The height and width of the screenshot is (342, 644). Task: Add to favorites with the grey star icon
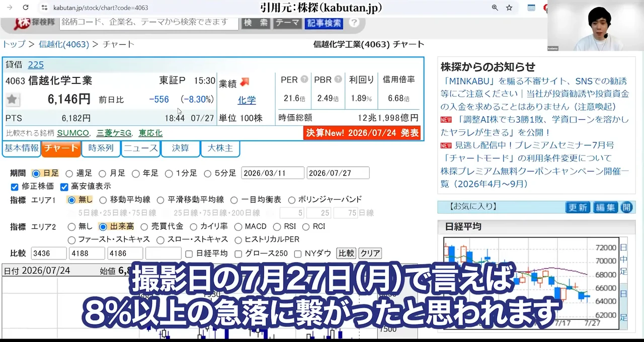pos(12,99)
